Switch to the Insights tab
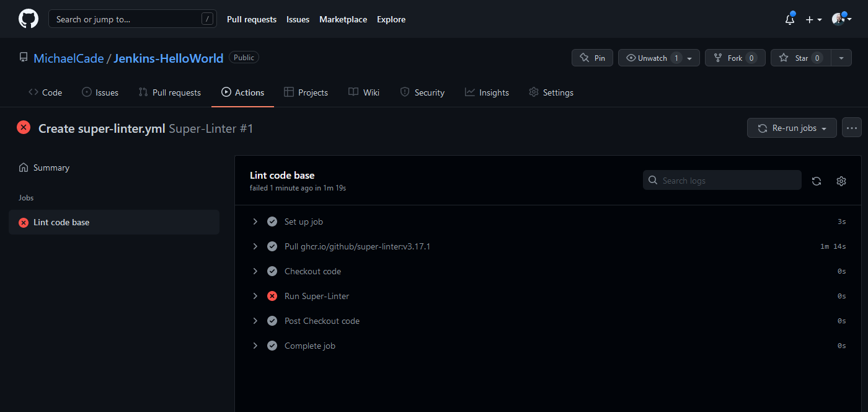The width and height of the screenshot is (868, 412). coord(487,92)
